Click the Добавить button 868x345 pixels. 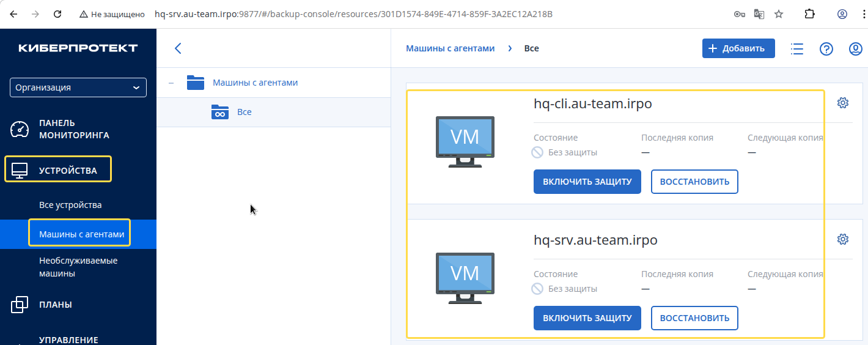pyautogui.click(x=738, y=48)
